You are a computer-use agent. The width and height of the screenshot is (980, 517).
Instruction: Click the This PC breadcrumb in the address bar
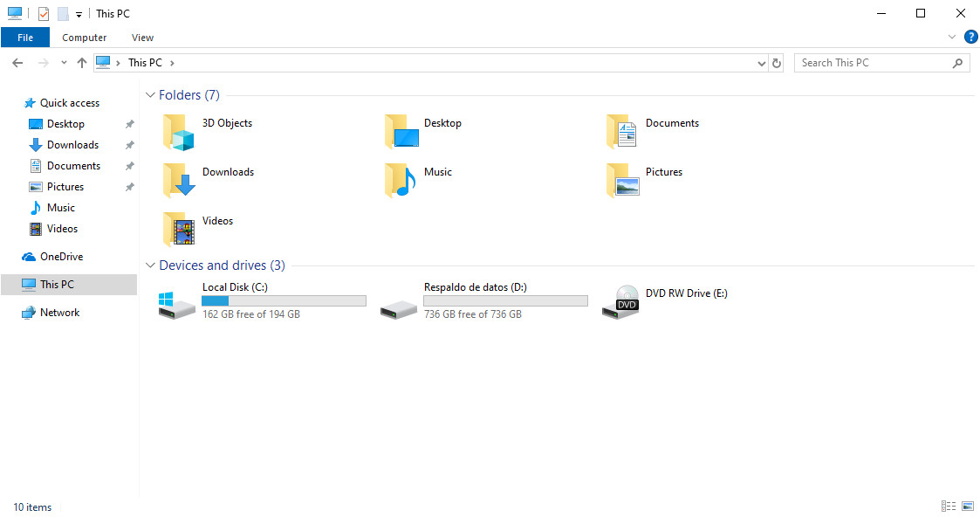pos(145,63)
